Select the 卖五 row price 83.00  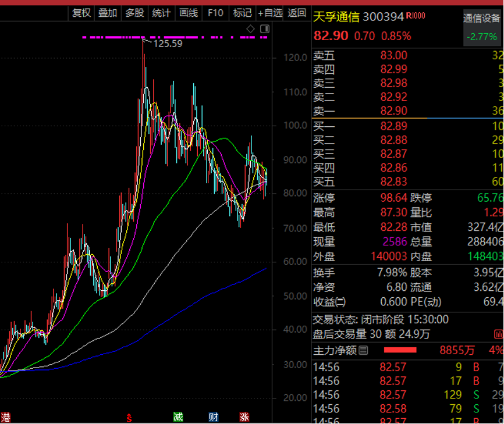pyautogui.click(x=394, y=56)
